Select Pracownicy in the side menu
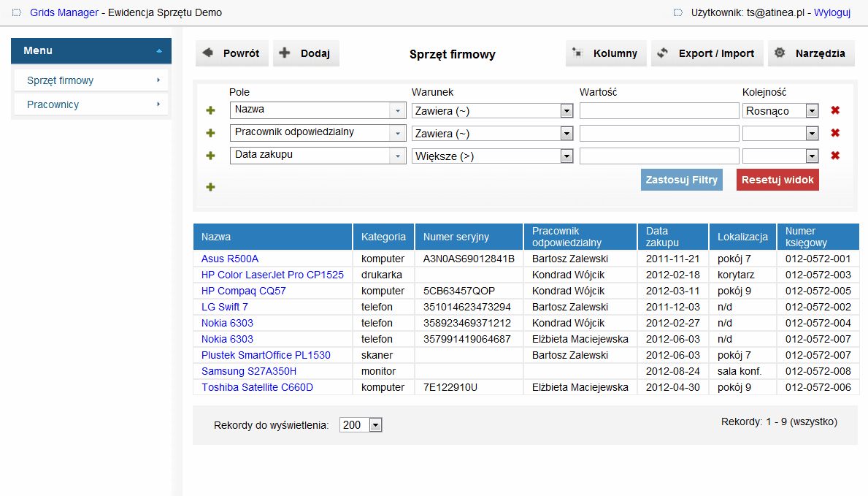This screenshot has width=868, height=496. tap(91, 104)
